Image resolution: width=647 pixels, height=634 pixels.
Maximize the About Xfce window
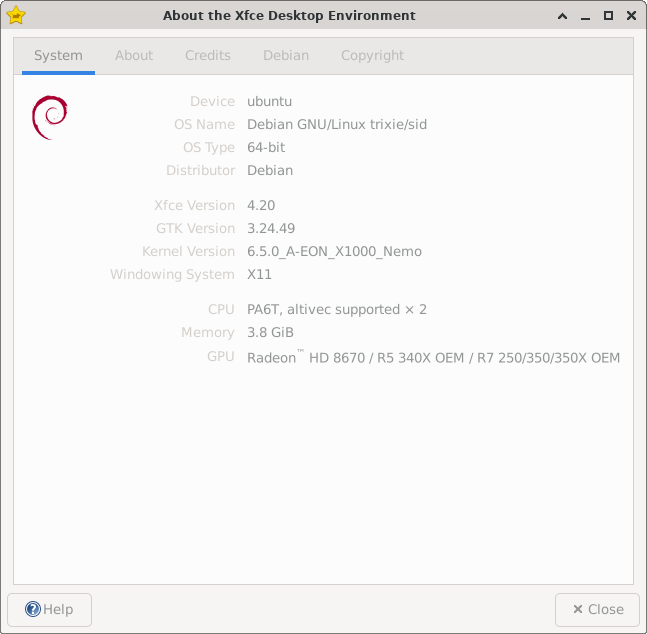click(x=608, y=16)
